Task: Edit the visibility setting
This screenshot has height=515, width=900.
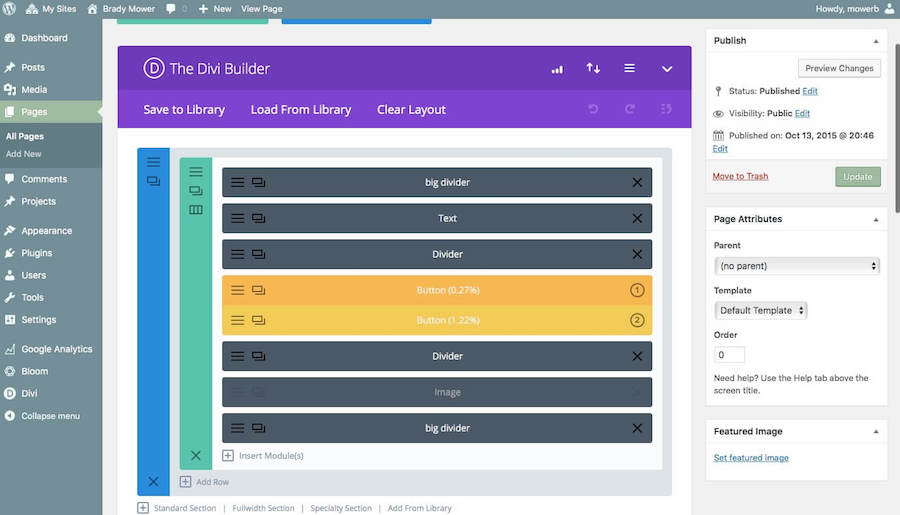Action: 802,114
